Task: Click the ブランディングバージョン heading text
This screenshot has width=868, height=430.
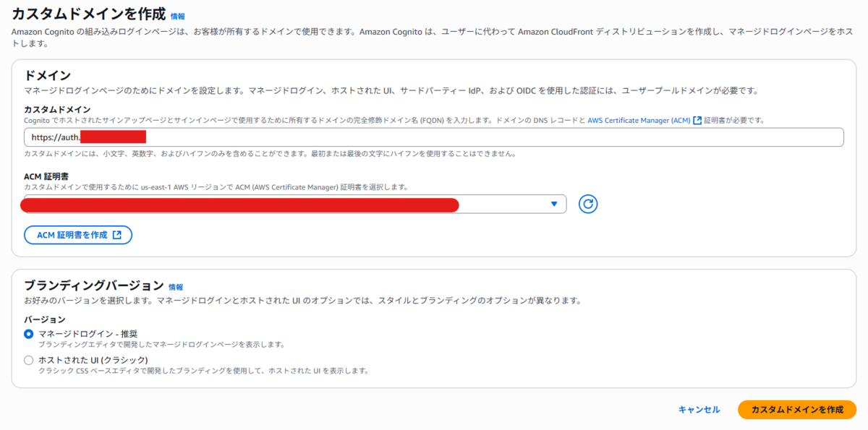Action: [94, 285]
